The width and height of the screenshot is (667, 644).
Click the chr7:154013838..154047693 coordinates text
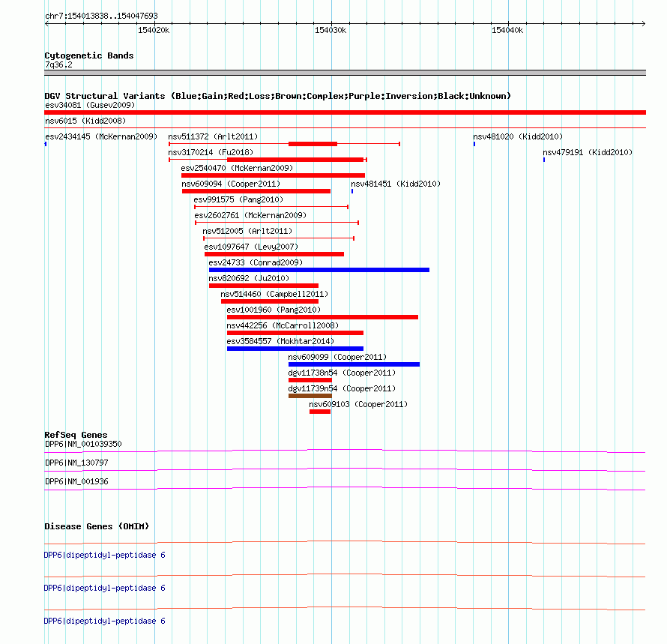pos(101,16)
